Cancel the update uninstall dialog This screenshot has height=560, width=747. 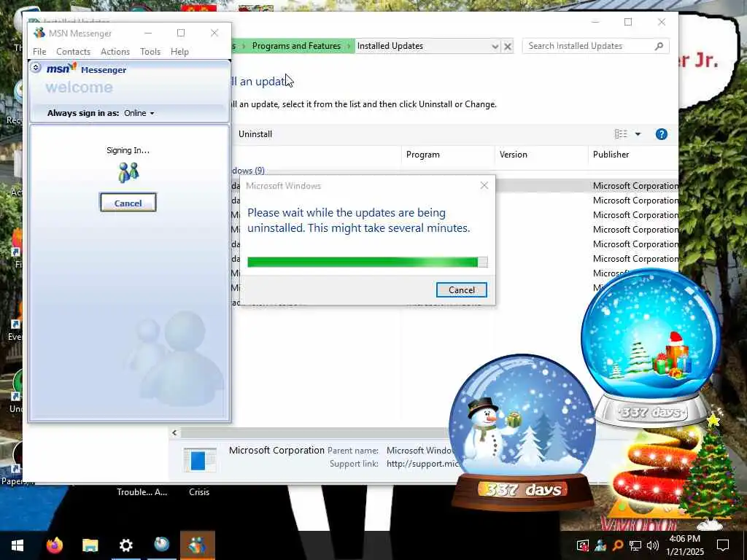[461, 290]
